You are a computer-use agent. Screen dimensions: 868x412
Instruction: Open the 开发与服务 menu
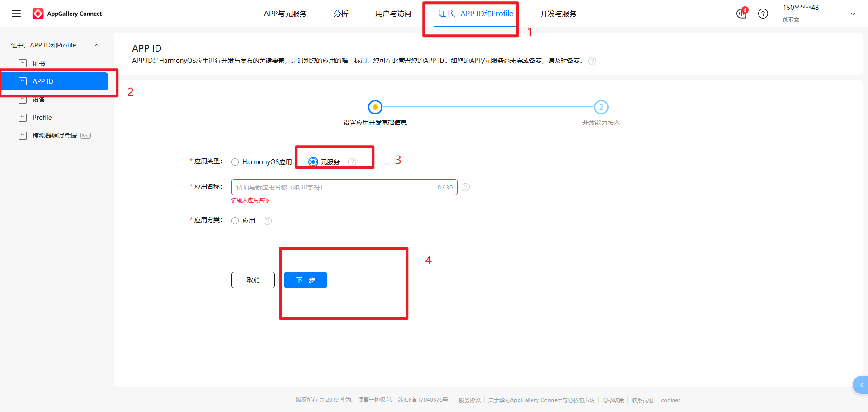(558, 14)
